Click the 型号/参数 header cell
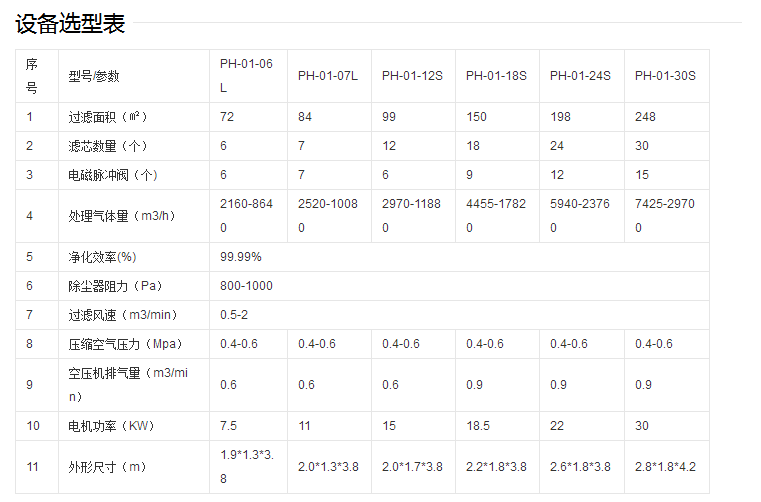The image size is (761, 502). (93, 76)
